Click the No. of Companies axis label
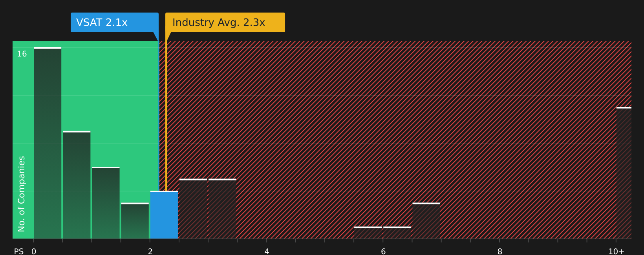The image size is (644, 255). [22, 194]
